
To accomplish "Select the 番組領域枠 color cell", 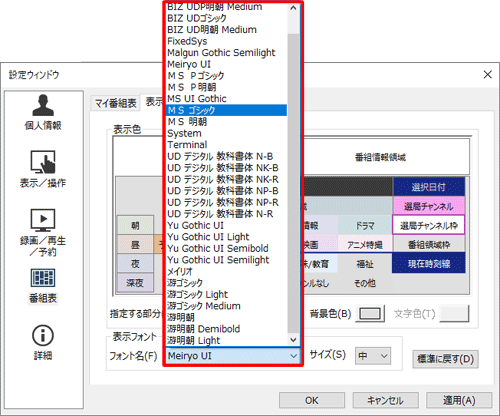I will click(x=429, y=245).
